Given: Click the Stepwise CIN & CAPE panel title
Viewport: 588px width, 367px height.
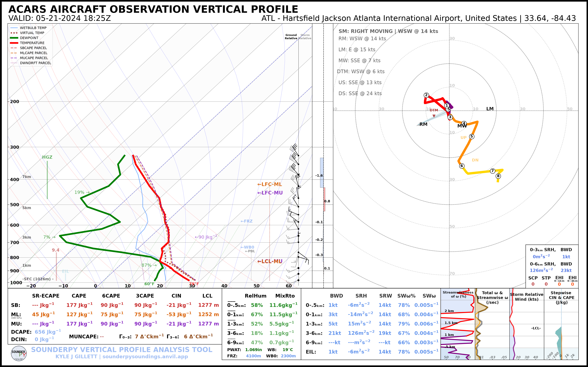Looking at the screenshot, I should 561,298.
